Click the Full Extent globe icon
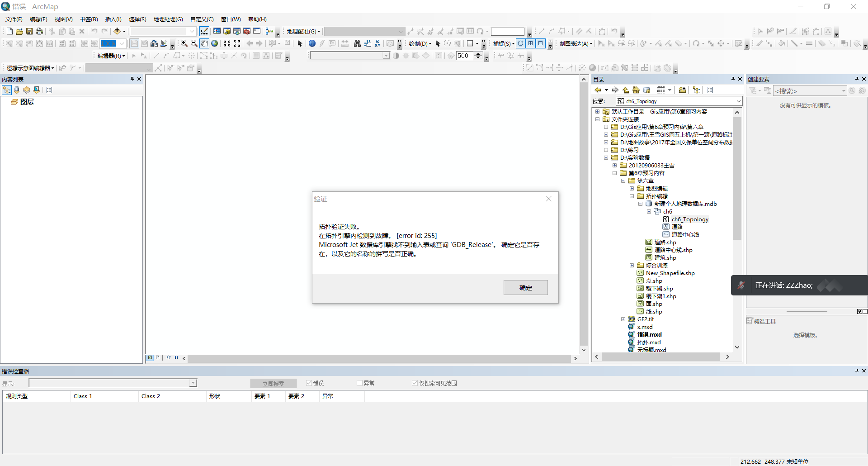Screen dimensions: 868x466 (x=215, y=43)
